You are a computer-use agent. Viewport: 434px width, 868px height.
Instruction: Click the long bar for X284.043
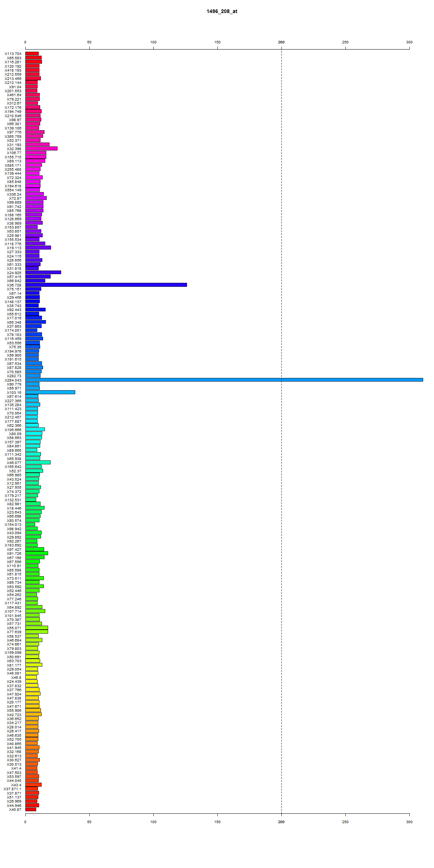[x=224, y=380]
